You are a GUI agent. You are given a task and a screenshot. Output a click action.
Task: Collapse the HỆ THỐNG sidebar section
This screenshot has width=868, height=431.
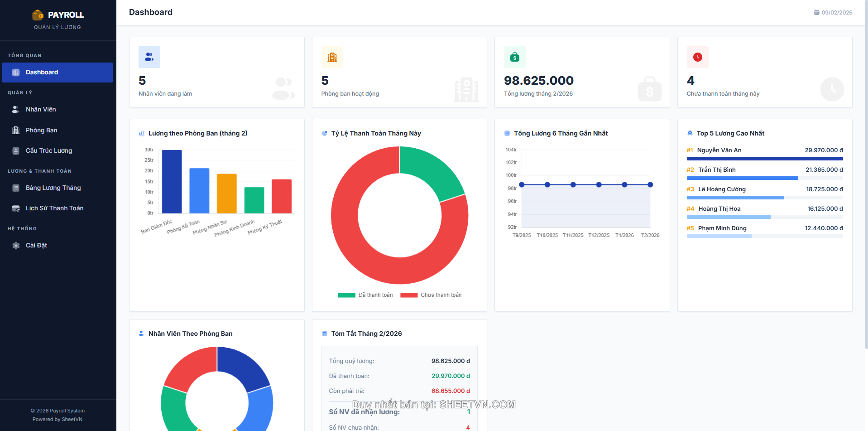[x=23, y=228]
